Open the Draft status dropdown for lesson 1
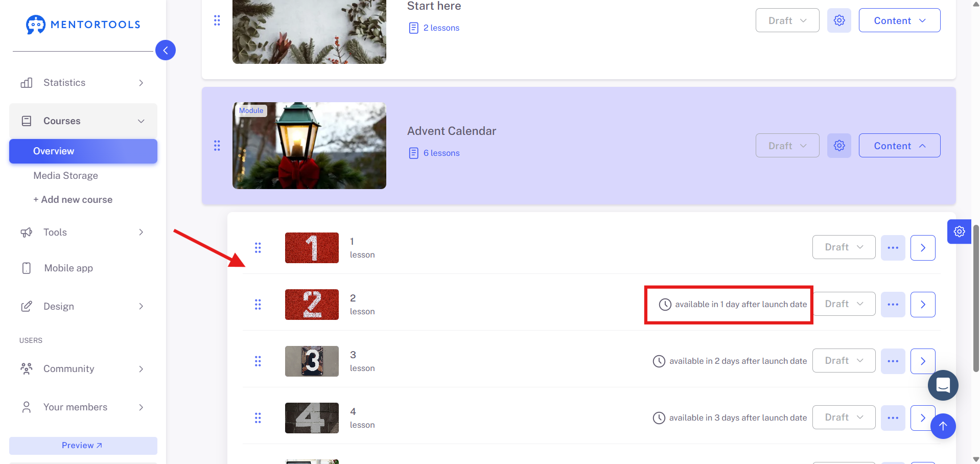 click(x=844, y=247)
